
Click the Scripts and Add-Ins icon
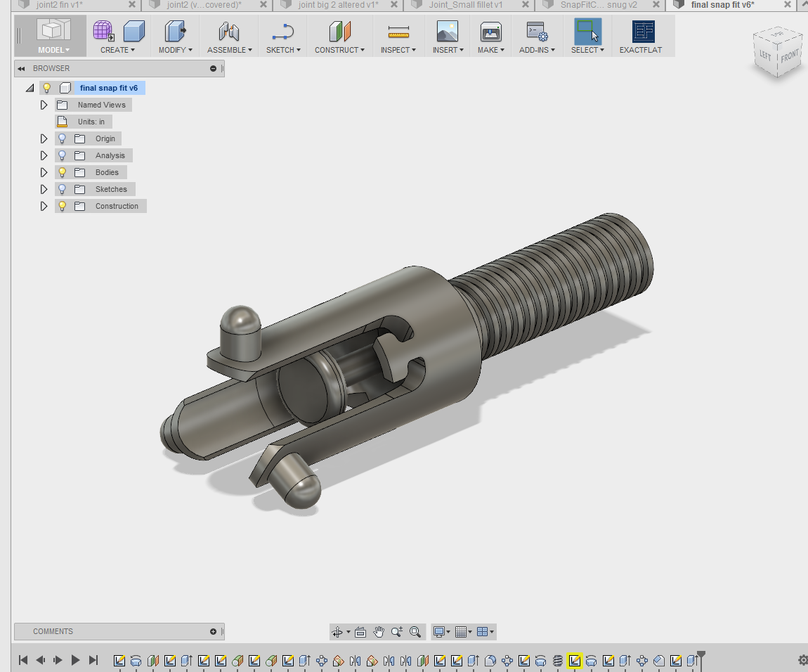coord(537,31)
